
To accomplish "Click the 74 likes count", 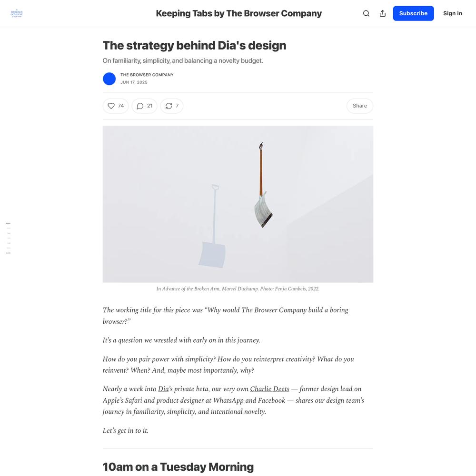I will (x=121, y=106).
